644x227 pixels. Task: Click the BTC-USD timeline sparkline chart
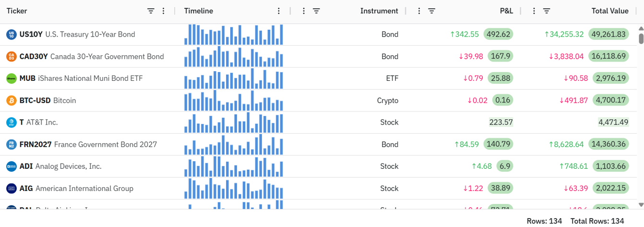[234, 101]
